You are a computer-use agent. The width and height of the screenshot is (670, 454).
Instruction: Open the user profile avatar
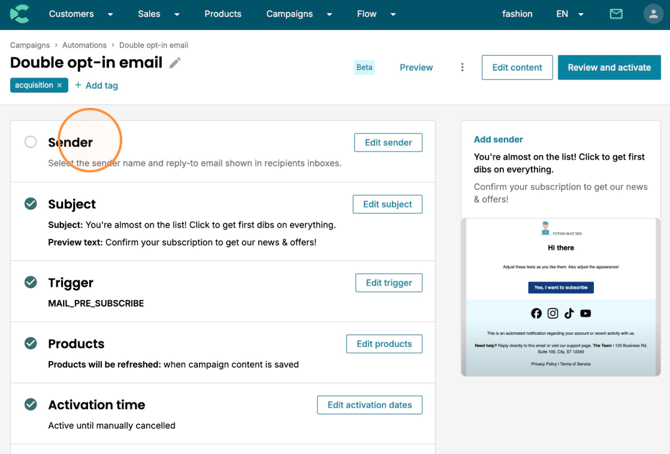tap(653, 14)
